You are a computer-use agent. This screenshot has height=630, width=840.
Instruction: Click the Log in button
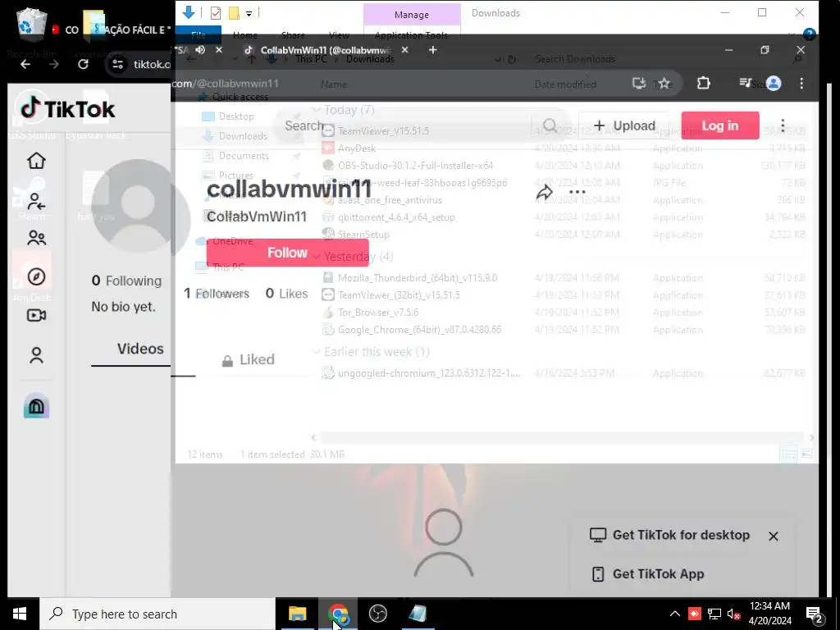720,126
